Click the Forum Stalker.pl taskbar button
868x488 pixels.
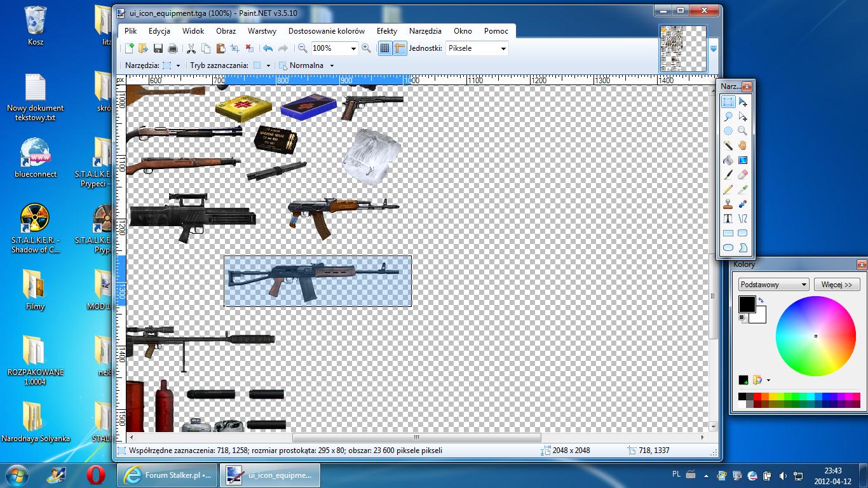click(x=166, y=475)
